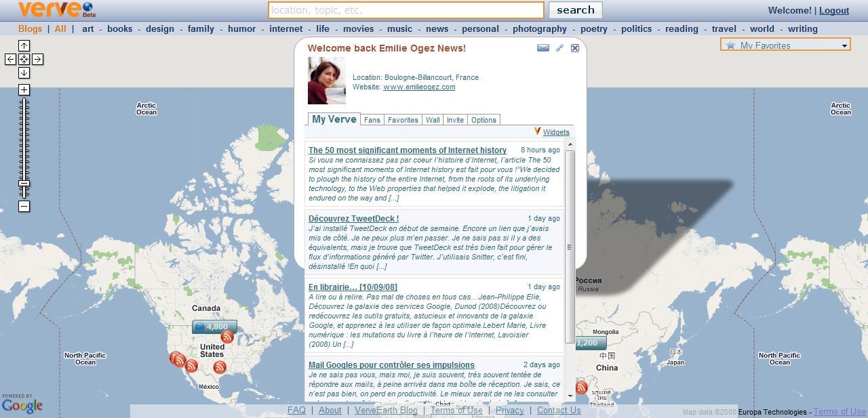The height and width of the screenshot is (418, 868).
Task: Select the All filter
Action: (60, 28)
